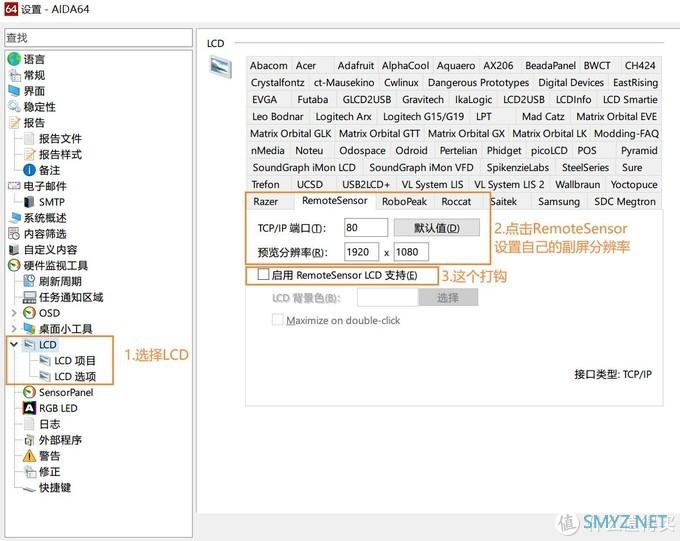680x541 pixels.
Task: Click the blue info icon beside 备注
Action: (29, 170)
